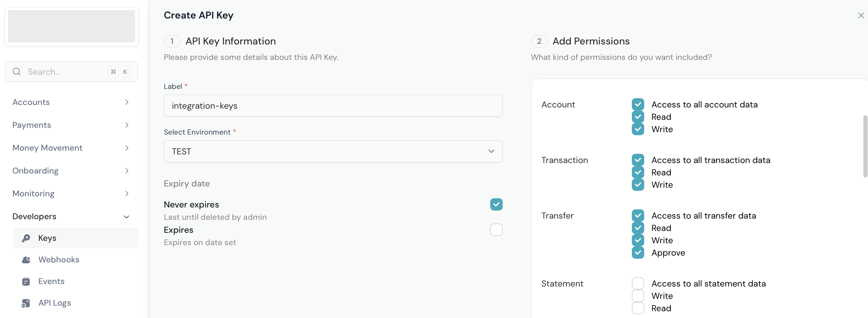Viewport: 868px width, 318px height.
Task: Click step 1 number badge
Action: [172, 41]
